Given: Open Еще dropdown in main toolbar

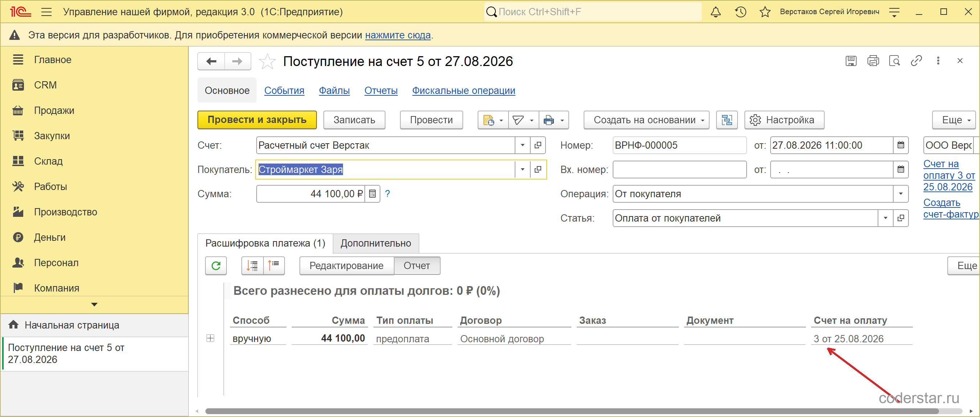Looking at the screenshot, I should point(954,120).
